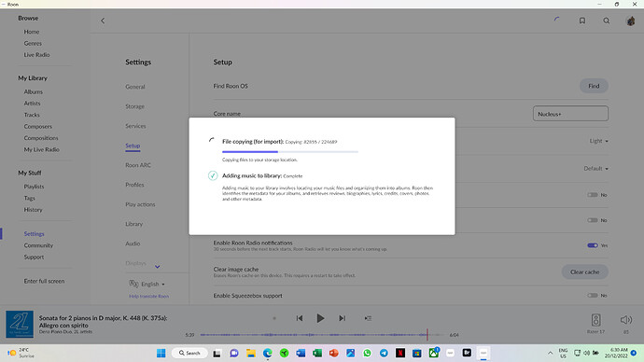
Task: Open Help translate Roon link
Action: 148,296
